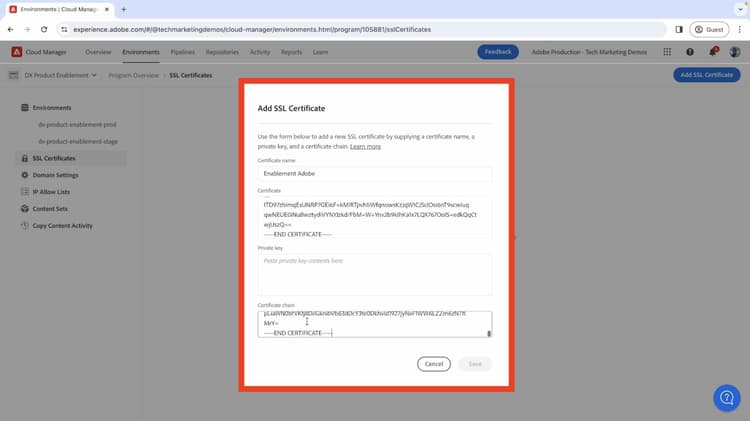Open the Chrome three-dot menu
Screen dimensions: 750x421
739,30
